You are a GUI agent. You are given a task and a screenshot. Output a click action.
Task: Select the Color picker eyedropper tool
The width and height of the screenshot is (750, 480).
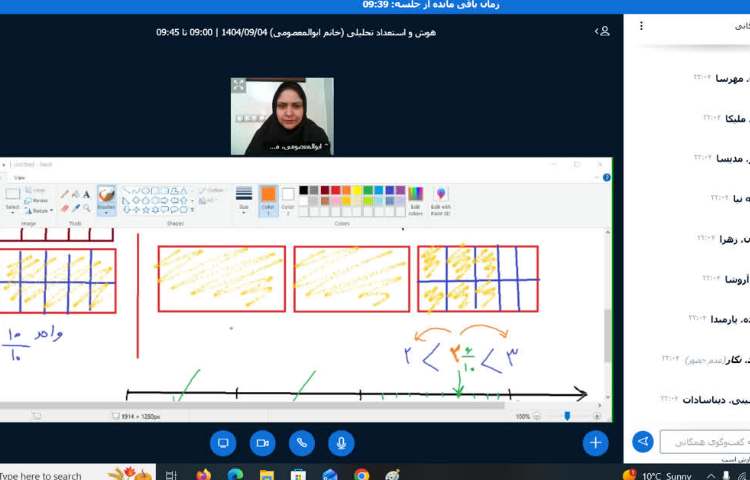click(x=76, y=208)
